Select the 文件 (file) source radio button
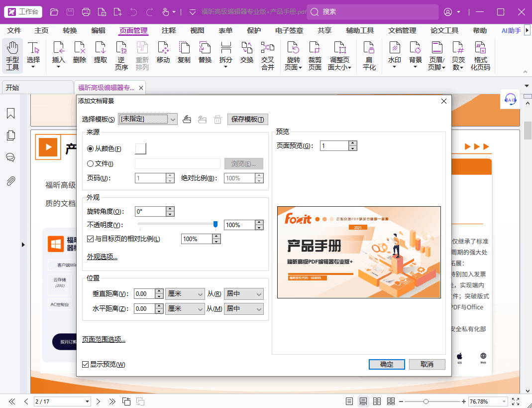532x408 pixels. [90, 164]
